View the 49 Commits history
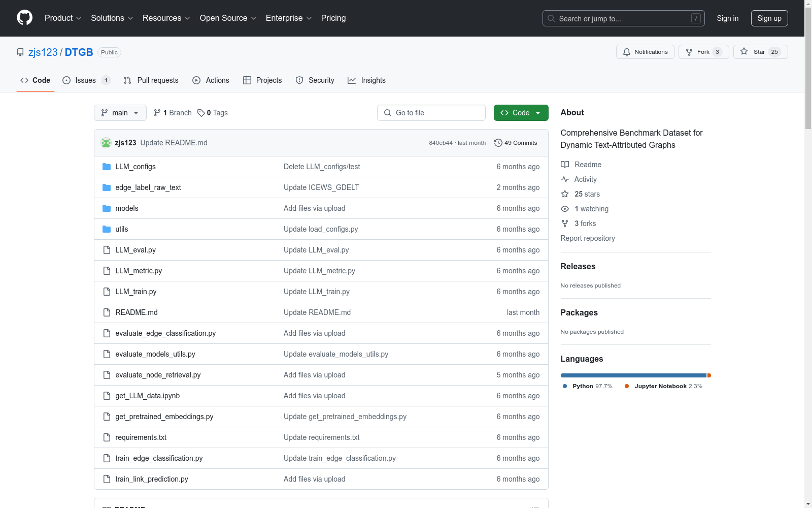 click(516, 143)
